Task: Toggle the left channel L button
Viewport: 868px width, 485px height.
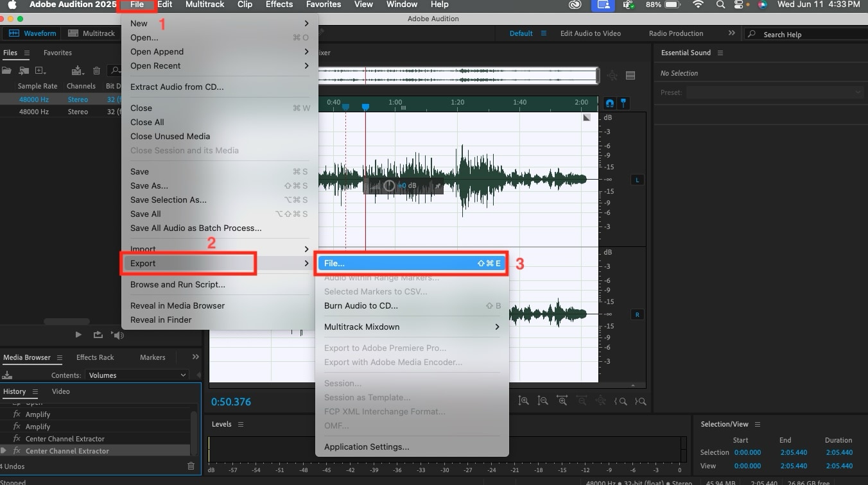Action: coord(638,180)
